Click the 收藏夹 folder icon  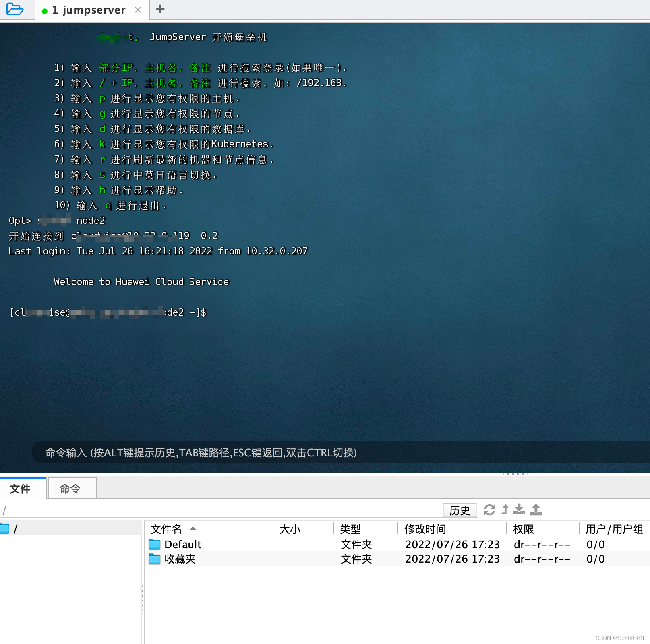tap(155, 559)
